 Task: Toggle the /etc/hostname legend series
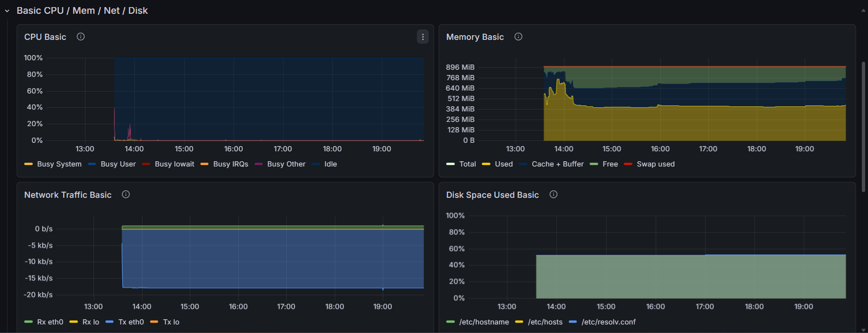pyautogui.click(x=484, y=322)
